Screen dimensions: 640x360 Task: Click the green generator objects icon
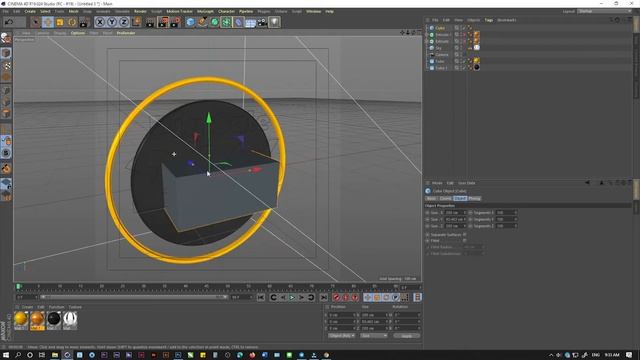point(214,22)
